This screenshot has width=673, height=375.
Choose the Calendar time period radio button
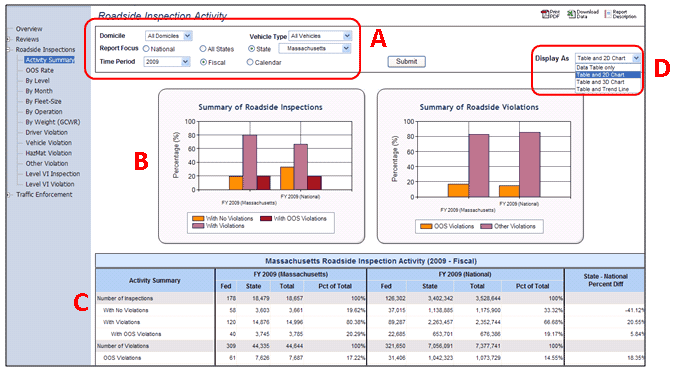250,62
